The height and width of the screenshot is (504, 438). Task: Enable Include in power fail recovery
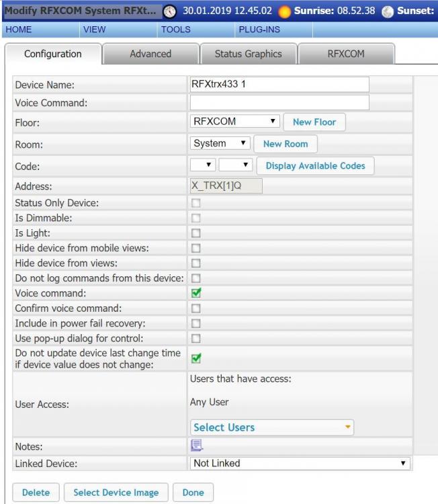coord(197,323)
